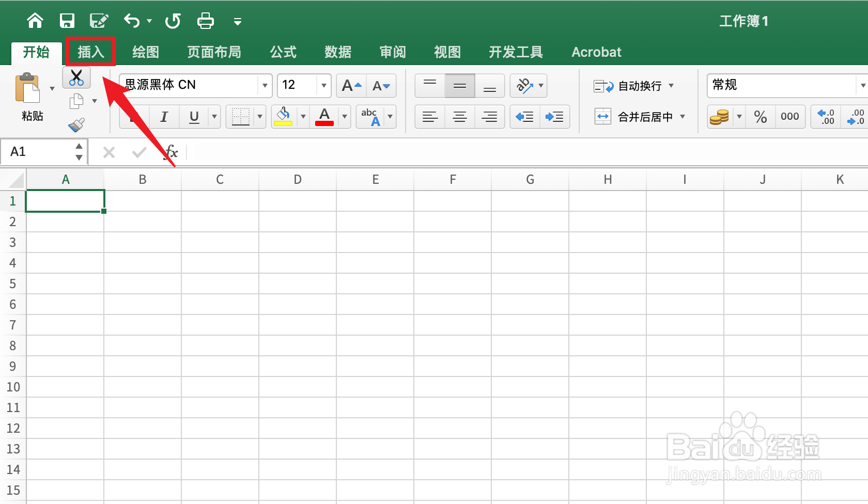The height and width of the screenshot is (504, 868).
Task: Click the Increase font size icon
Action: pyautogui.click(x=351, y=86)
